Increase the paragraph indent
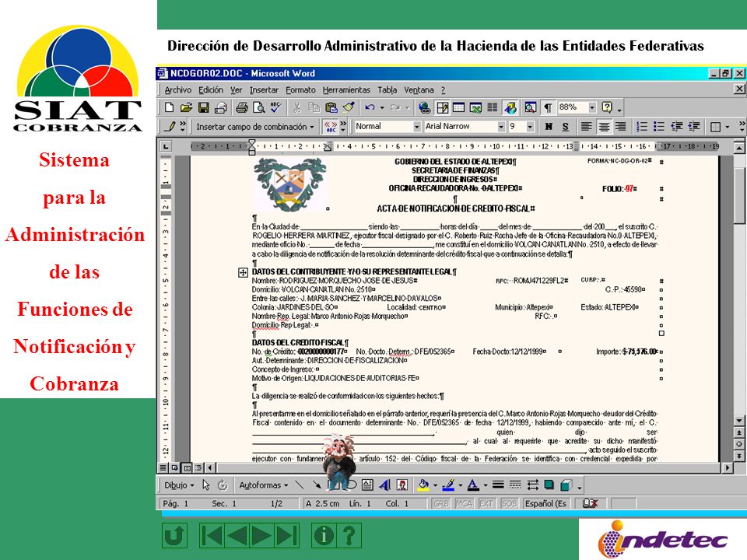 [693, 127]
